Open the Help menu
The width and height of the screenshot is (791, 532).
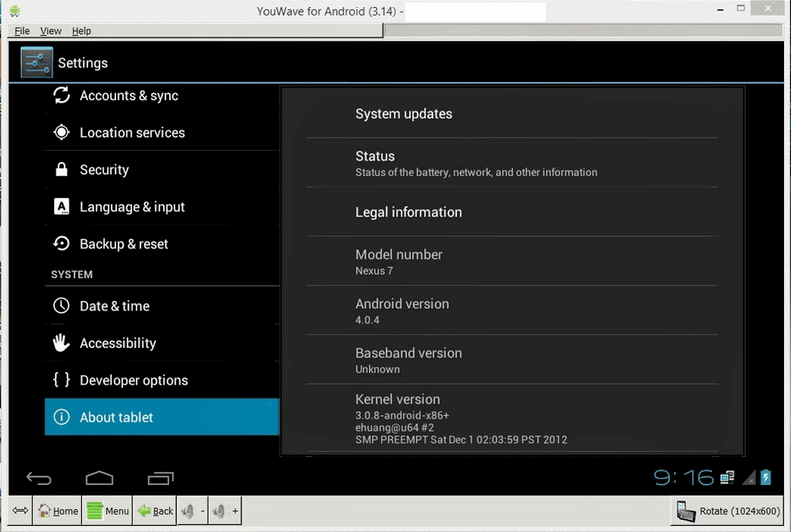(x=81, y=31)
